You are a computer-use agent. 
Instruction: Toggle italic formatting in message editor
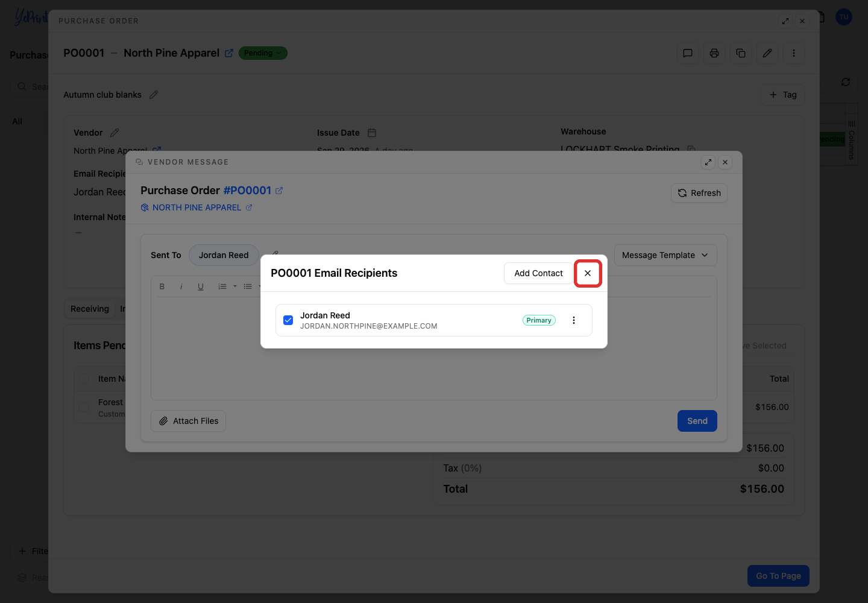[x=181, y=286]
